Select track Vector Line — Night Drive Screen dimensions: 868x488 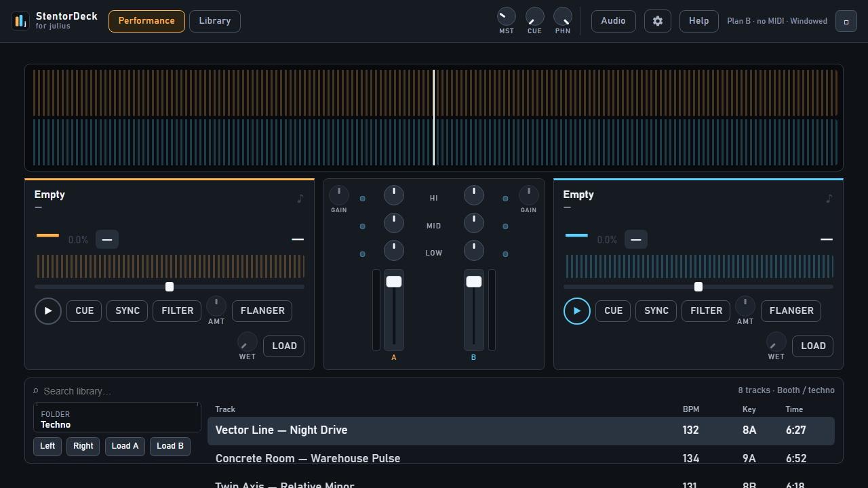click(521, 430)
